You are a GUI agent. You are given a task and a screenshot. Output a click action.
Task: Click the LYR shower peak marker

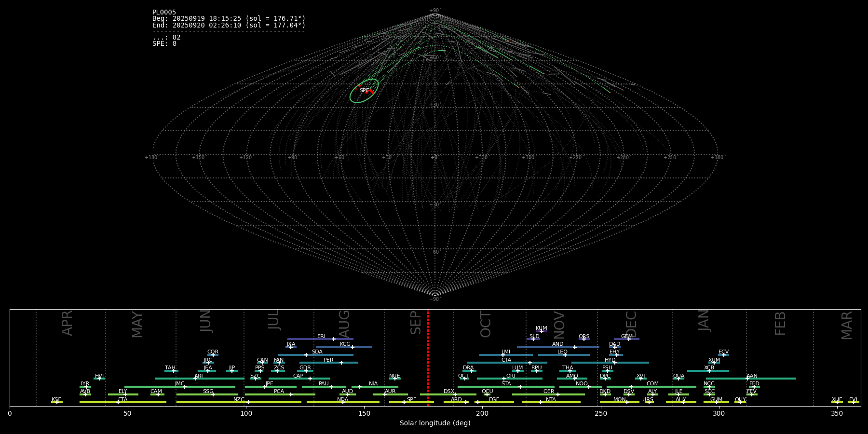(86, 386)
